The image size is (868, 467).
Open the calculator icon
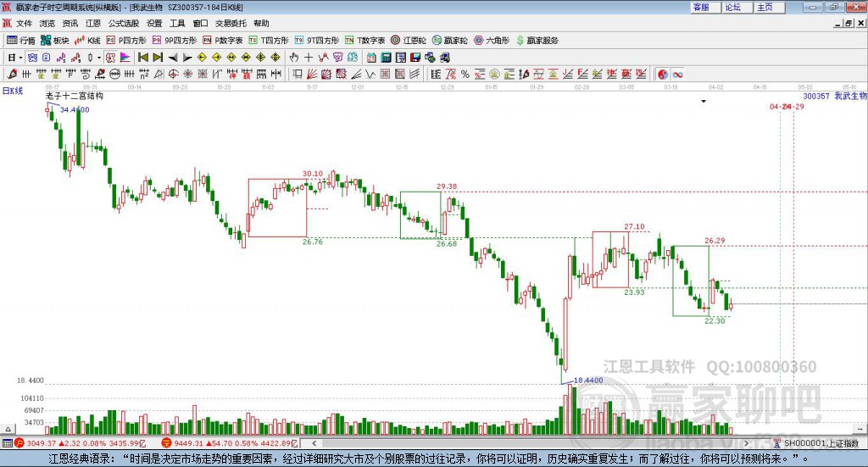[387, 57]
